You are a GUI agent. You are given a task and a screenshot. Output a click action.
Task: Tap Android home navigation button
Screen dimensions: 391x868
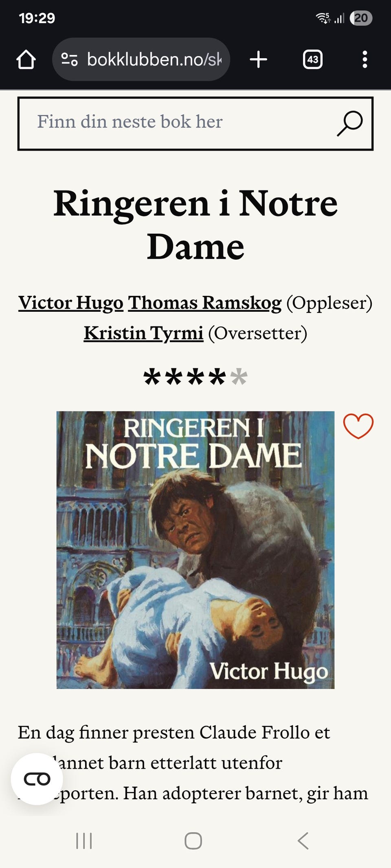[193, 841]
